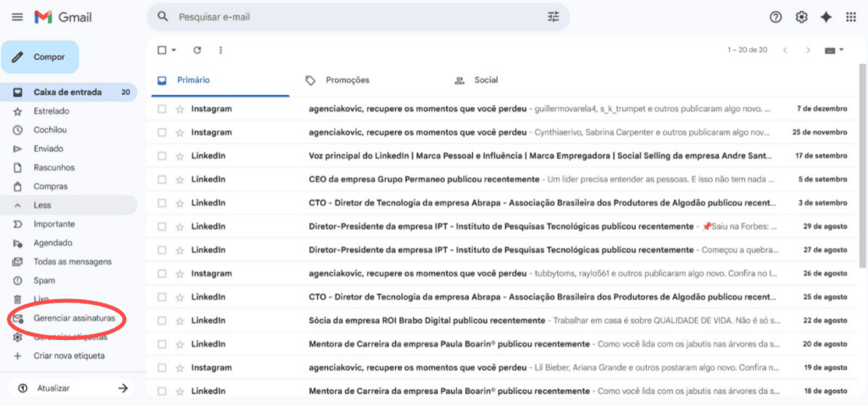The width and height of the screenshot is (868, 406).
Task: Switch to the Primário tab
Action: (x=220, y=81)
